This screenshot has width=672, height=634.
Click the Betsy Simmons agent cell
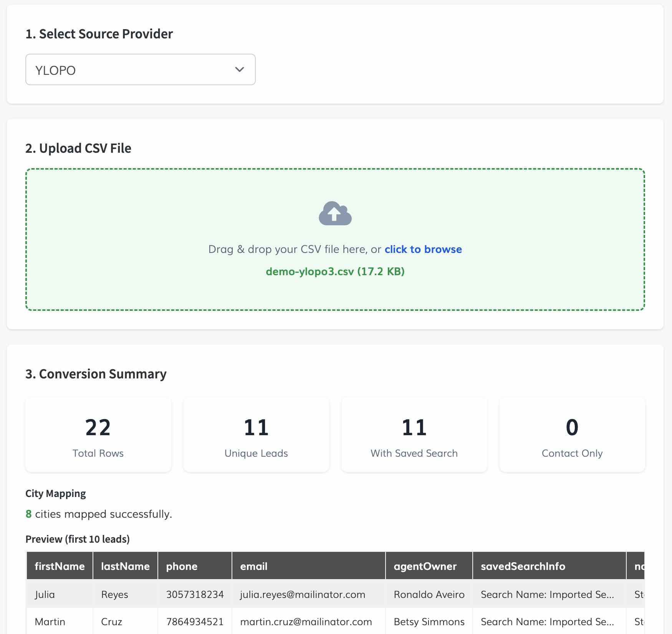click(429, 621)
